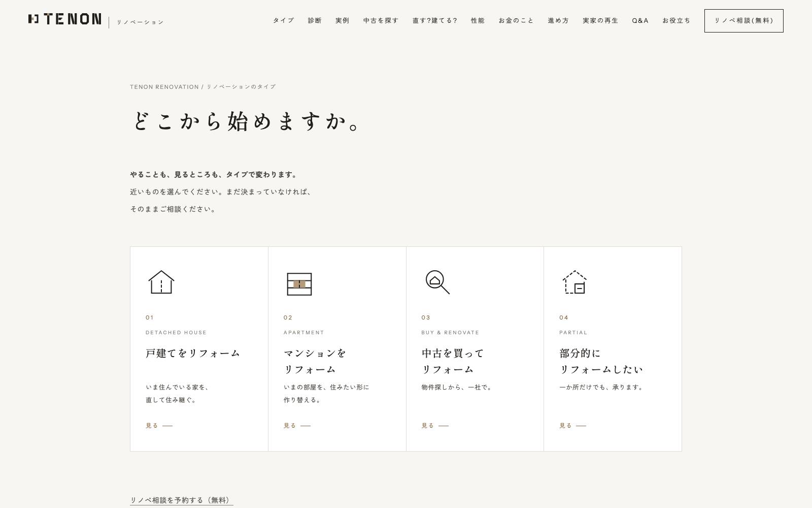Click 見る link in 部分的にリフォームしたい card
The width and height of the screenshot is (812, 508).
(573, 426)
